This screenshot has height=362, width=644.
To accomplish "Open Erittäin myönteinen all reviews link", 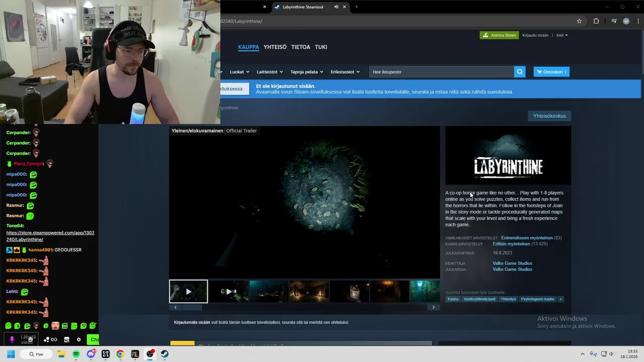I will pyautogui.click(x=511, y=244).
